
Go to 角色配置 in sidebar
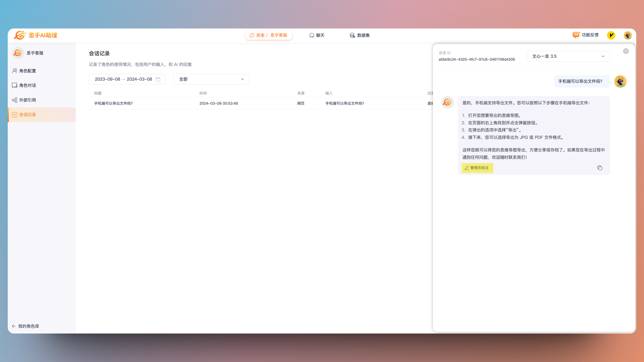[x=28, y=71]
